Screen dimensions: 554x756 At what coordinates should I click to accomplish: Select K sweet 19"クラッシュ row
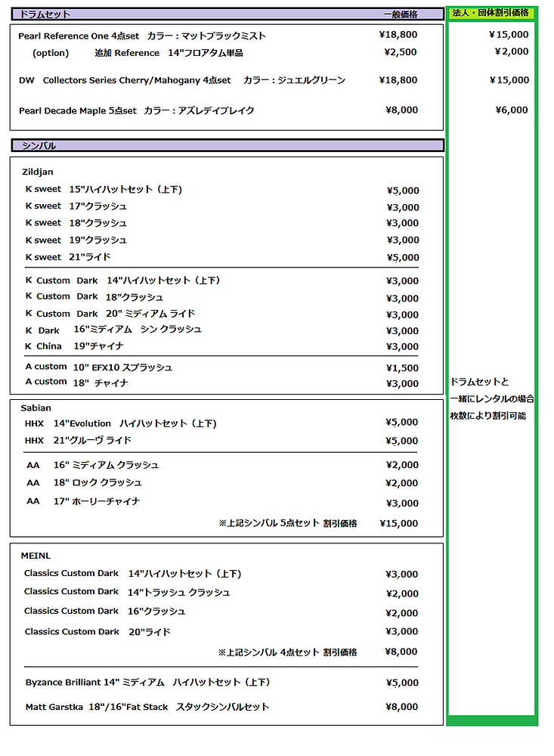pos(76,240)
